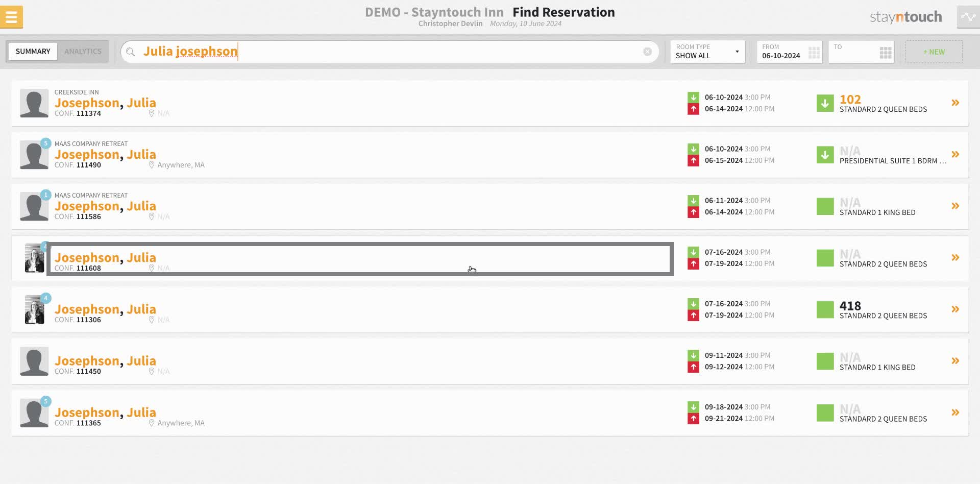Click the guest photo for CONF. 111306
The image size is (980, 484).
coord(34,310)
